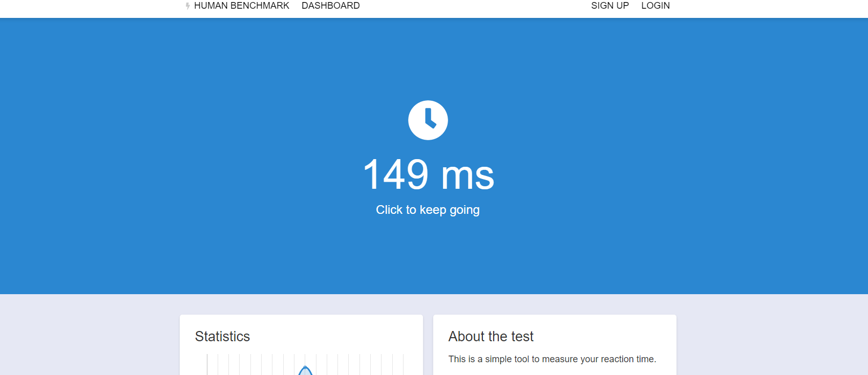This screenshot has width=868, height=375.
Task: Click the word 'going' below the result
Action: [x=464, y=210]
